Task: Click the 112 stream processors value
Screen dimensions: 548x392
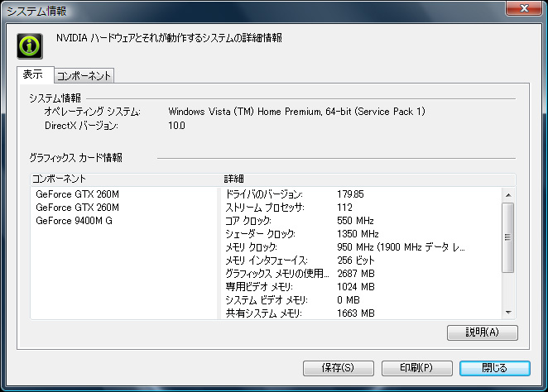Action: point(344,208)
